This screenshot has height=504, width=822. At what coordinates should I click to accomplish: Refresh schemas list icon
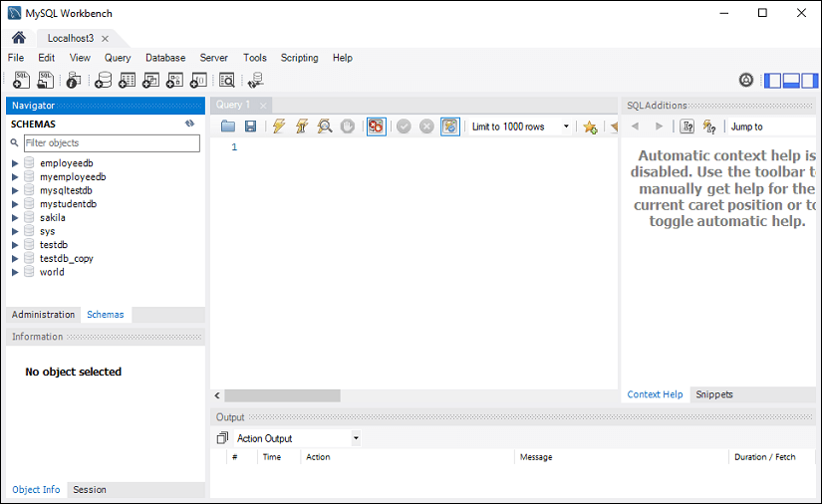point(189,124)
